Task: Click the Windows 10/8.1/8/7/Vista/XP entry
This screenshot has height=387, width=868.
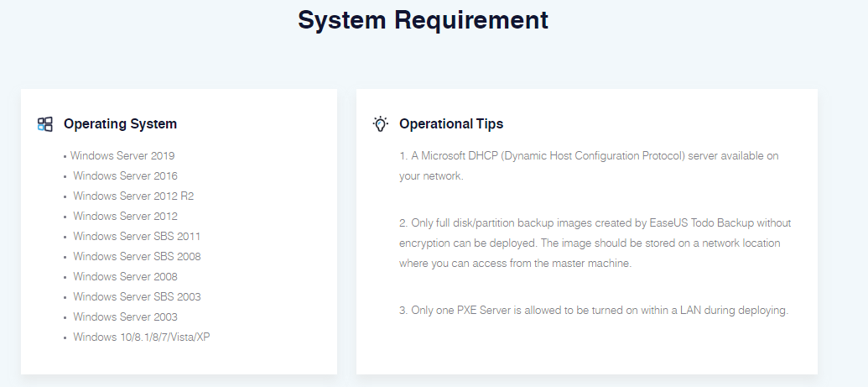Action: pos(142,337)
